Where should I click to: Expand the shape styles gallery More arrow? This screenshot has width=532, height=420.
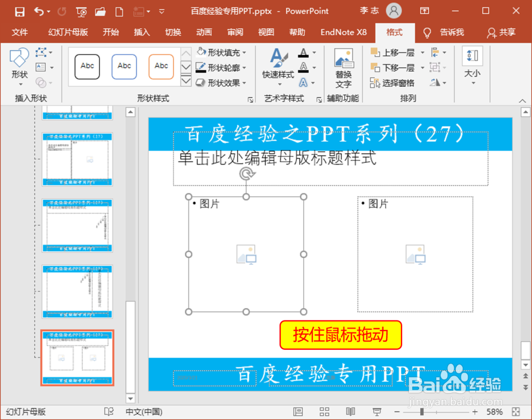[x=186, y=81]
